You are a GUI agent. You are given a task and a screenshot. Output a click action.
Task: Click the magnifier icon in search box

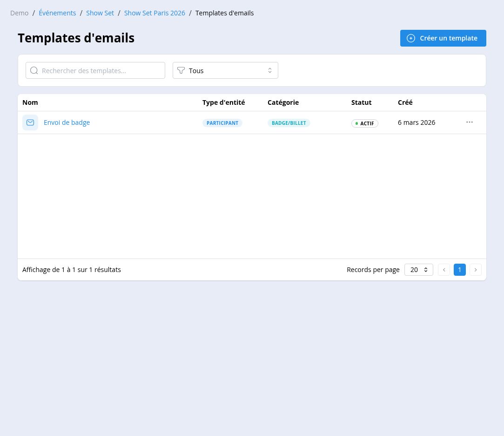34,70
